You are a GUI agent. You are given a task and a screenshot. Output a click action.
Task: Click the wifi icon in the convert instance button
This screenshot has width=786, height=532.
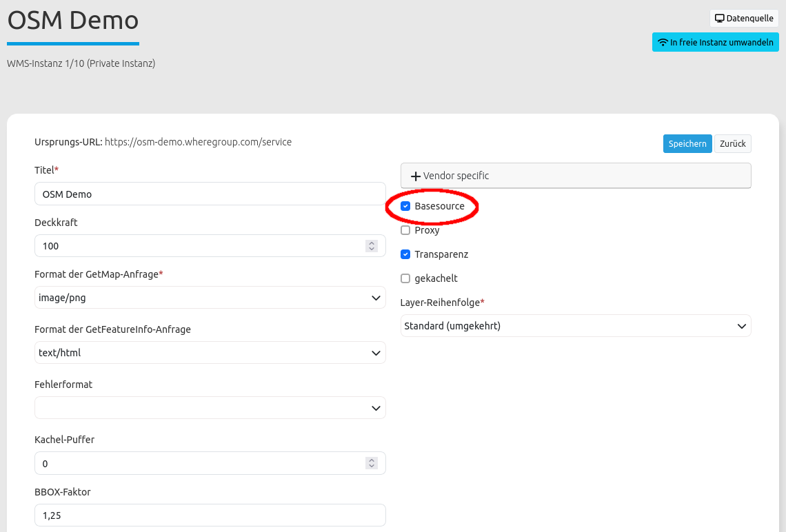663,42
